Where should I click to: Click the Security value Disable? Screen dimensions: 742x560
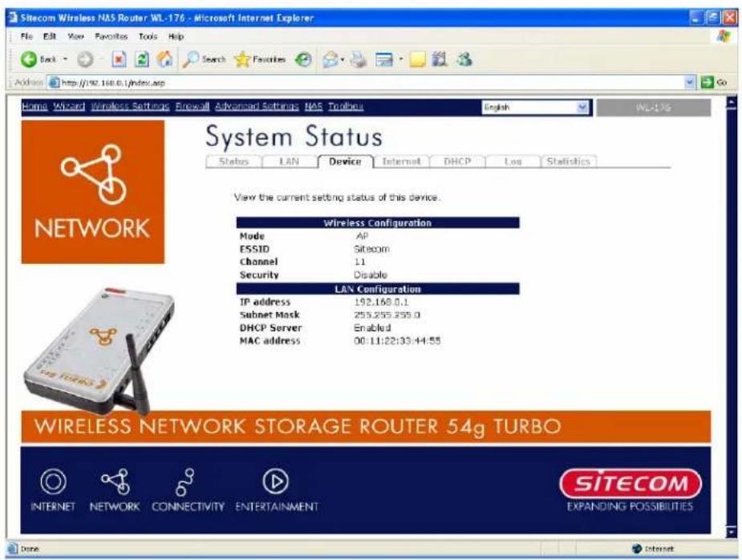[371, 275]
